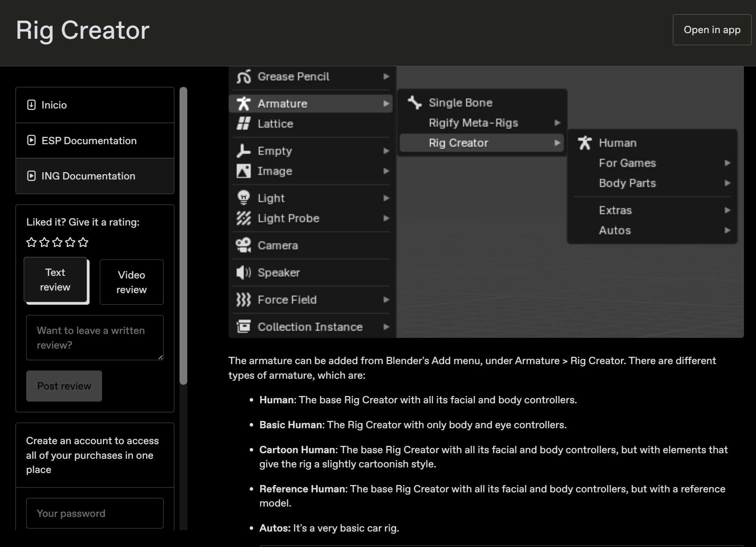Open the ING Documentation section
Viewport: 756px width, 547px height.
pos(95,176)
